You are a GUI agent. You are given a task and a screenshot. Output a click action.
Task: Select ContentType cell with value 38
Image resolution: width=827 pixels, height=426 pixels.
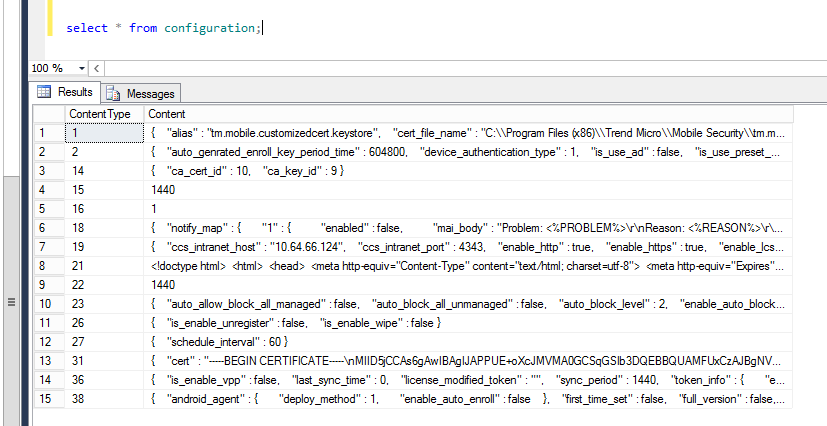click(x=104, y=399)
